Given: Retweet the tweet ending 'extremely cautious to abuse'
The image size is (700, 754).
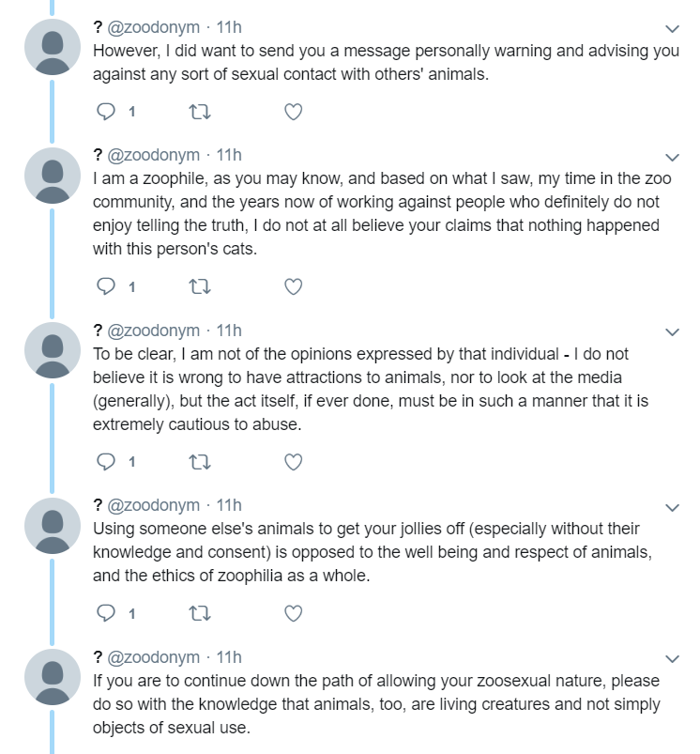Looking at the screenshot, I should pos(199,462).
